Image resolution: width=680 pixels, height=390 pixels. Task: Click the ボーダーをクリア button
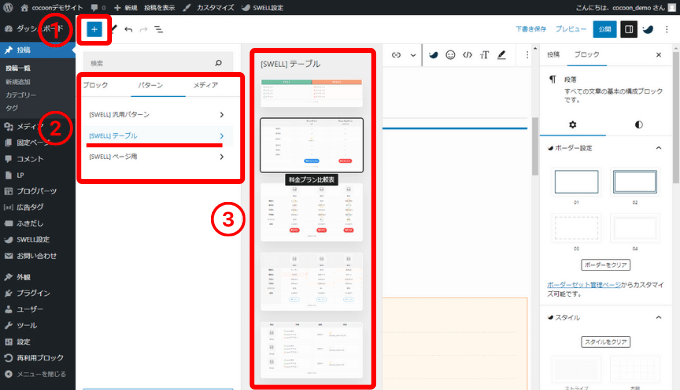(605, 265)
